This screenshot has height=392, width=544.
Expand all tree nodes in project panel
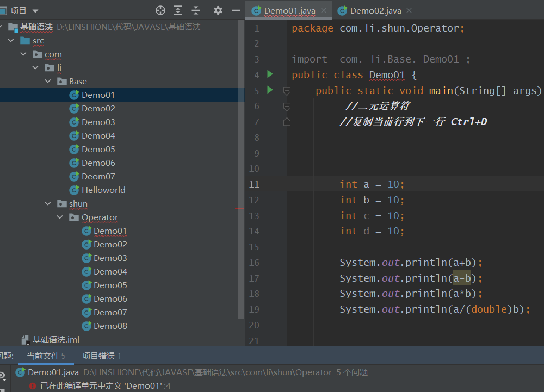[x=178, y=10]
